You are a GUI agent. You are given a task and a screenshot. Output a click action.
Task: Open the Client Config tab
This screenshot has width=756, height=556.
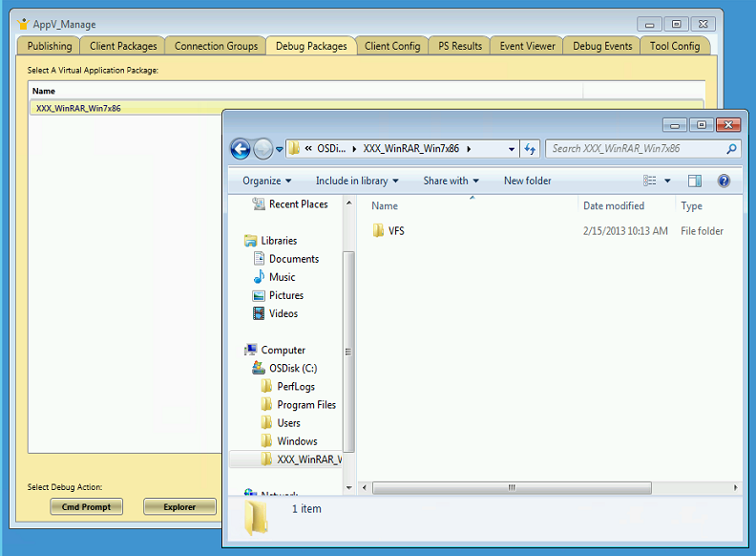[x=392, y=46]
